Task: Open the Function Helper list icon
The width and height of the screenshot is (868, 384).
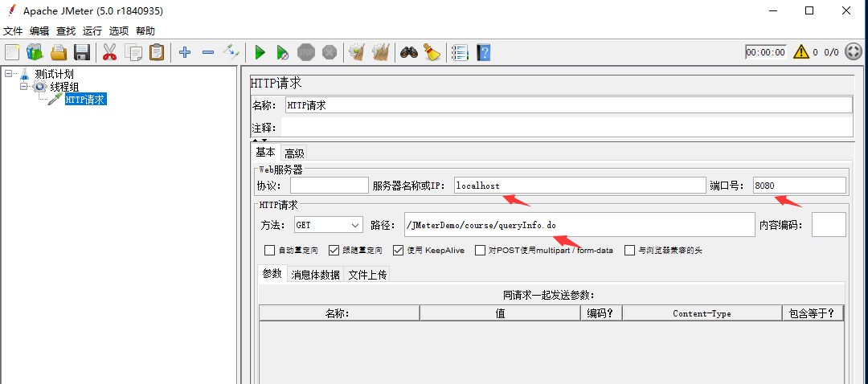Action: point(460,52)
